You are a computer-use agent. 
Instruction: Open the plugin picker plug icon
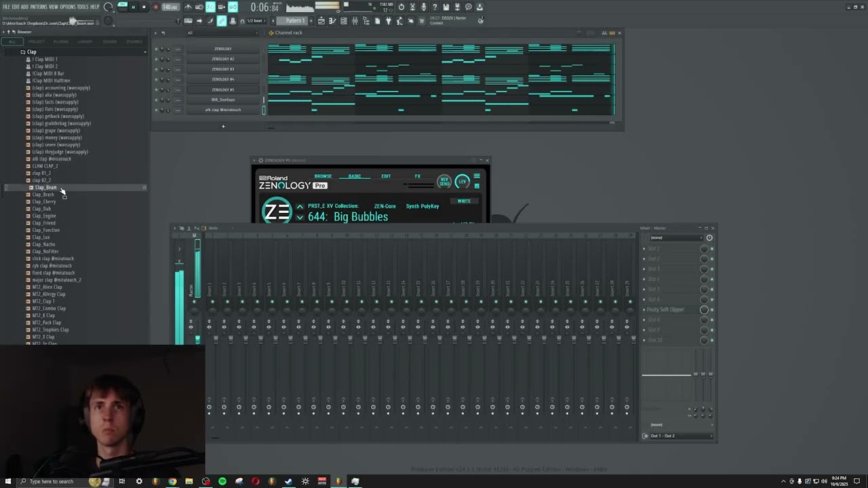389,20
